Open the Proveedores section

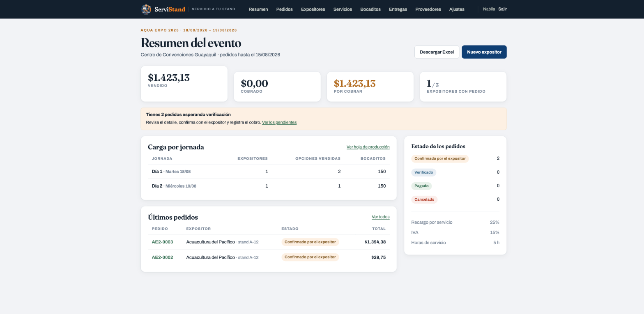click(x=428, y=9)
